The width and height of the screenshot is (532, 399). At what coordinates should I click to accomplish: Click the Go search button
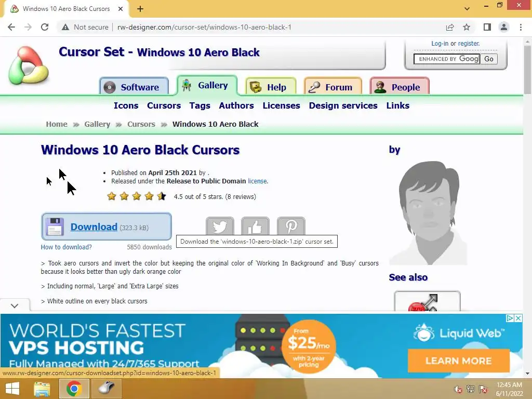[x=489, y=59]
